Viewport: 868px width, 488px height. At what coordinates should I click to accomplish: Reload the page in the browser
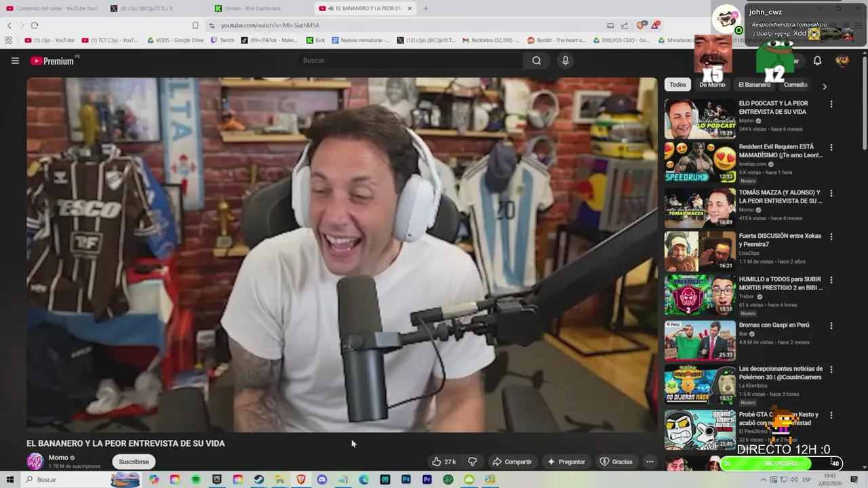click(x=35, y=25)
